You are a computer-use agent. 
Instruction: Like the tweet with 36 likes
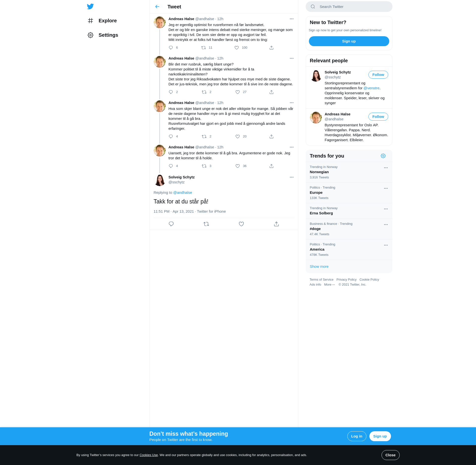238,166
